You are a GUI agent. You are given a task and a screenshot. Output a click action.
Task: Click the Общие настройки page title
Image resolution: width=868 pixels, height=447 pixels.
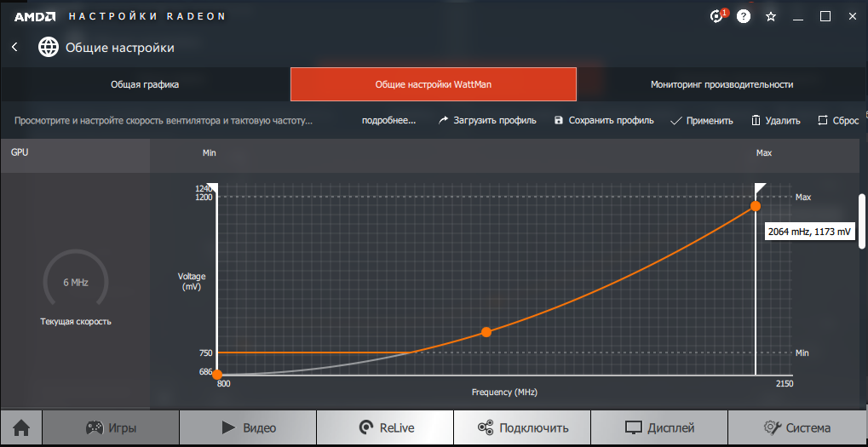tap(120, 49)
